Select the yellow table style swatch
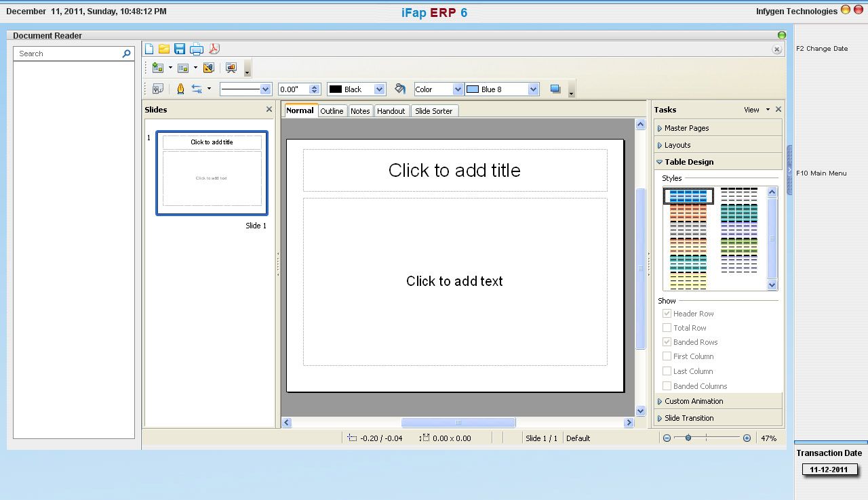Image resolution: width=868 pixels, height=500 pixels. [x=688, y=281]
